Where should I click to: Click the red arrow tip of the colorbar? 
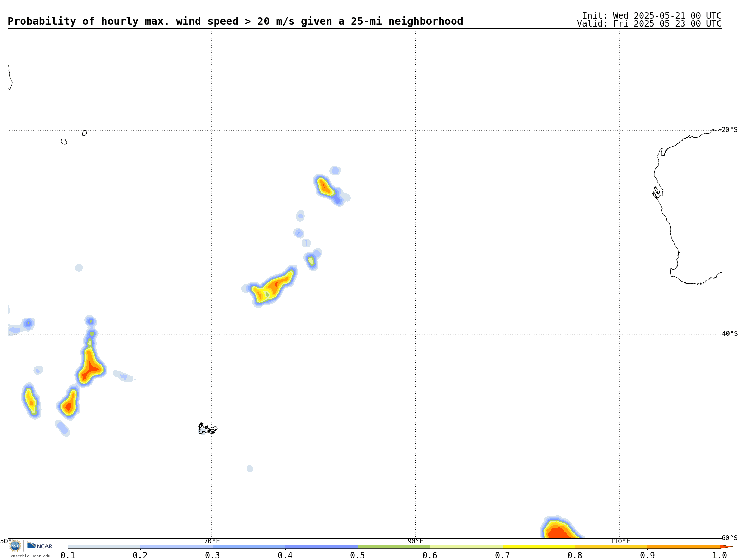726,547
